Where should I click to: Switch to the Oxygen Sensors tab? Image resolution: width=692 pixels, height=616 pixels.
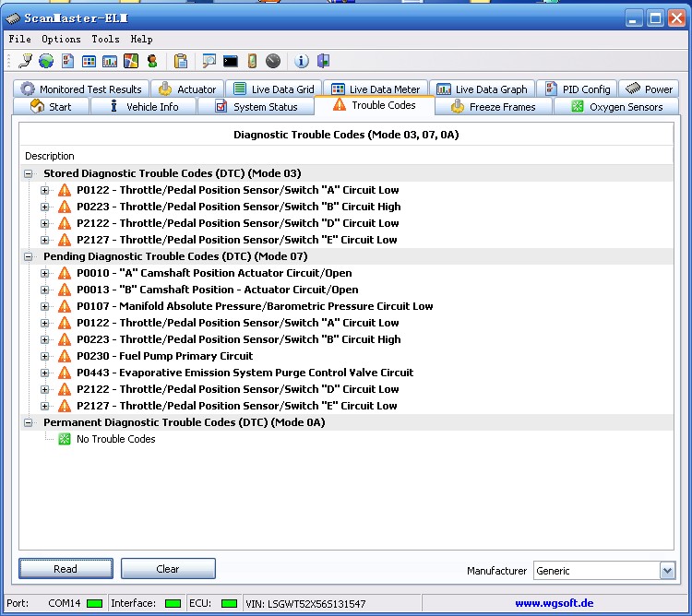[x=616, y=107]
